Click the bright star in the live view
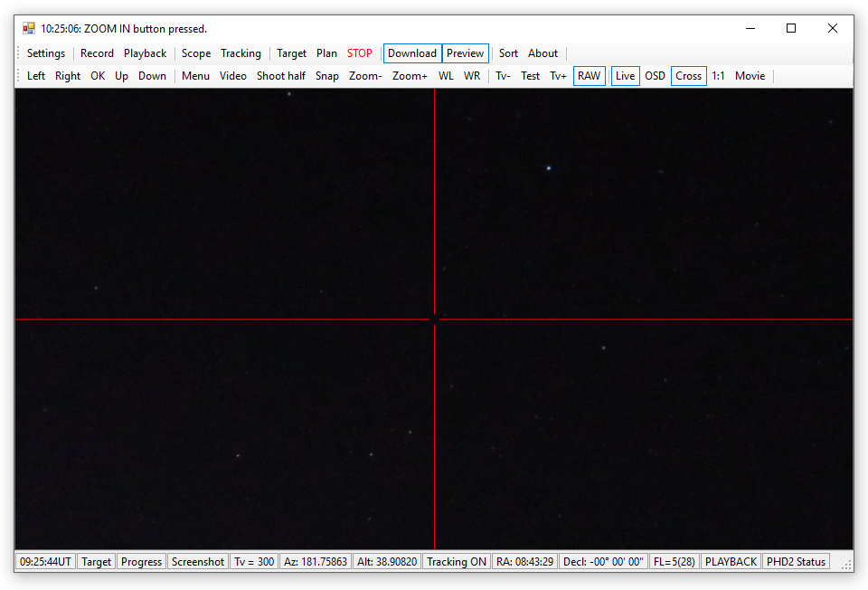 549,167
